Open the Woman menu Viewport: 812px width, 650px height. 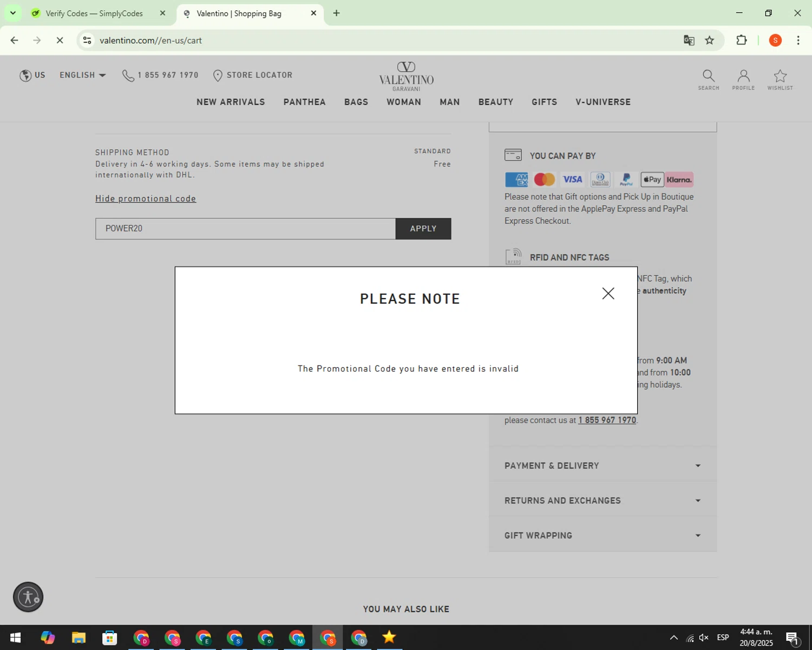tap(404, 102)
